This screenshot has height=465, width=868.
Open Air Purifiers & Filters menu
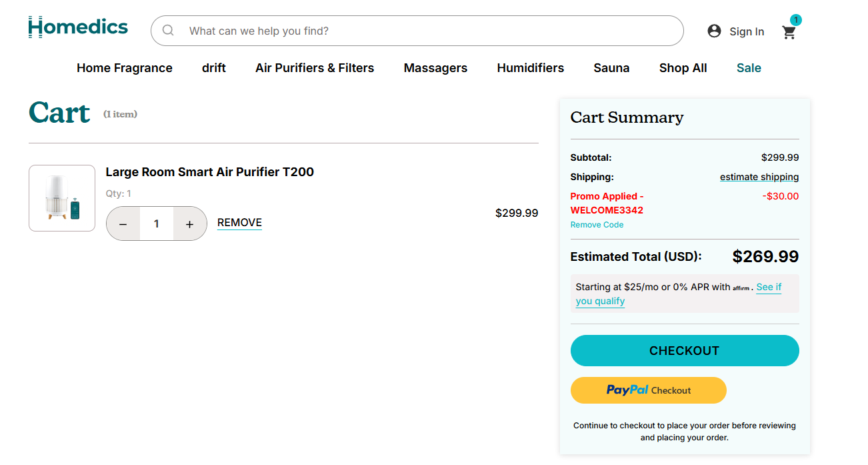(315, 68)
